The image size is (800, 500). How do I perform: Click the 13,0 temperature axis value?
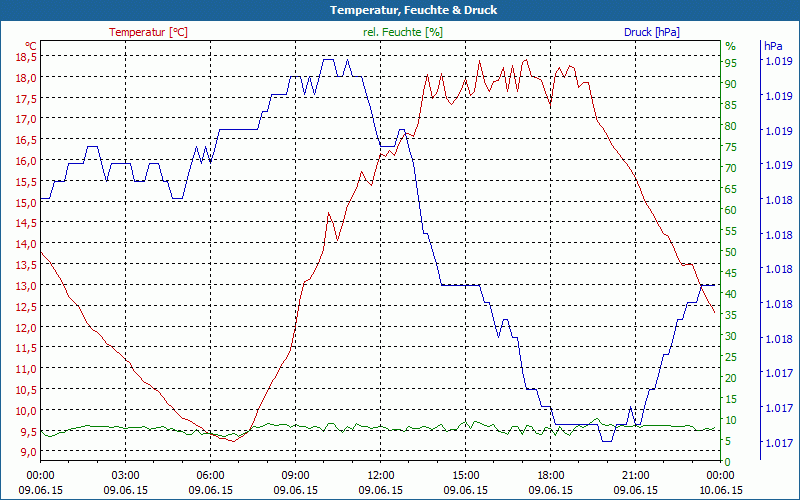(26, 285)
